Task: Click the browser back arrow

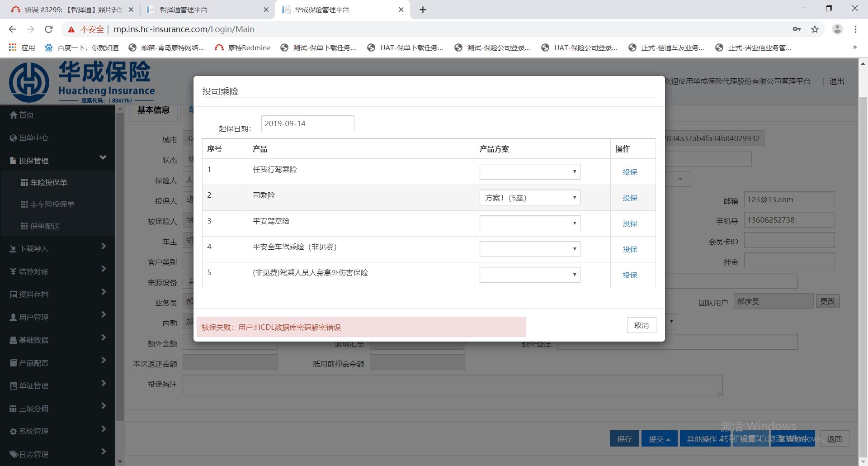Action: pyautogui.click(x=13, y=29)
